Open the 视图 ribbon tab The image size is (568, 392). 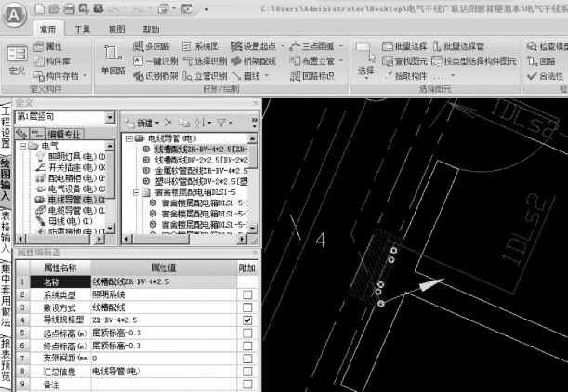click(116, 29)
